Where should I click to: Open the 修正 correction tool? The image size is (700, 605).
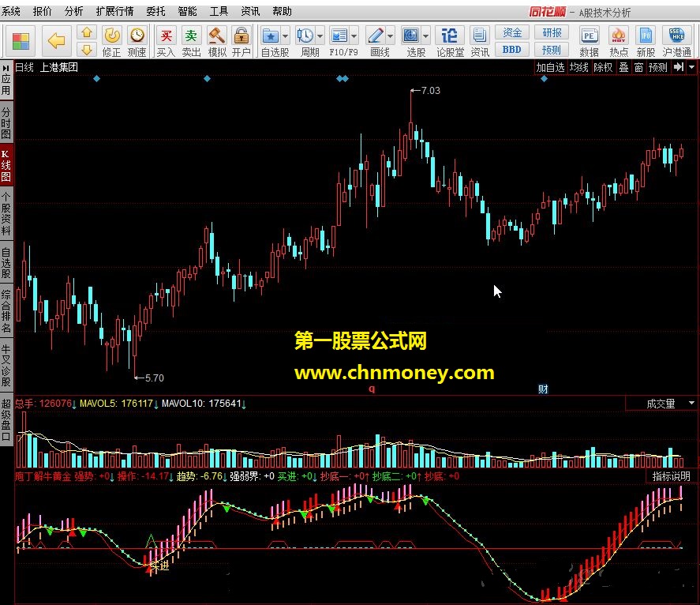click(111, 42)
